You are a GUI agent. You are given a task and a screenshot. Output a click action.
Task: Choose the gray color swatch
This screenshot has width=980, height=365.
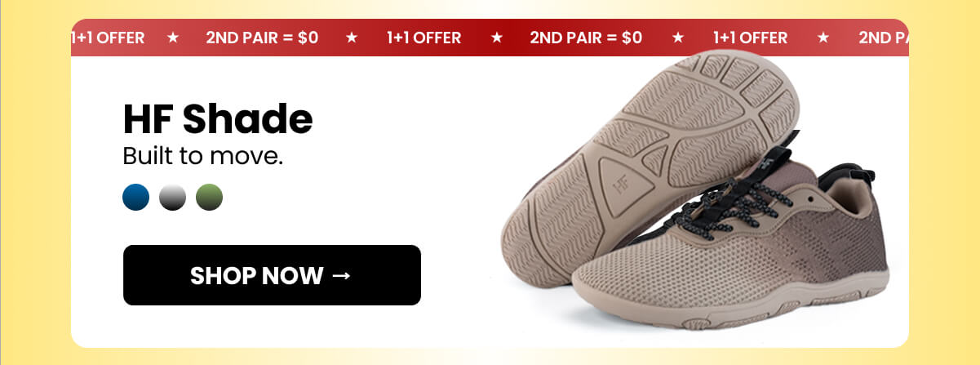172,197
